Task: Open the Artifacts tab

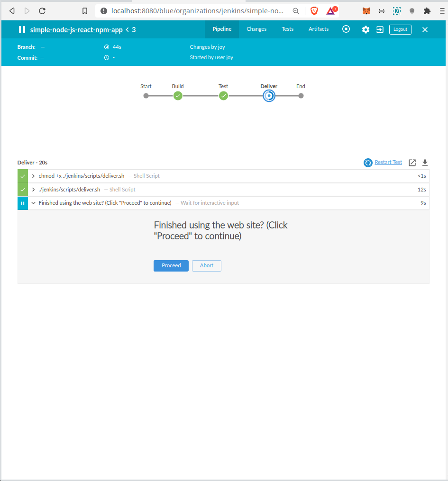Action: [319, 29]
